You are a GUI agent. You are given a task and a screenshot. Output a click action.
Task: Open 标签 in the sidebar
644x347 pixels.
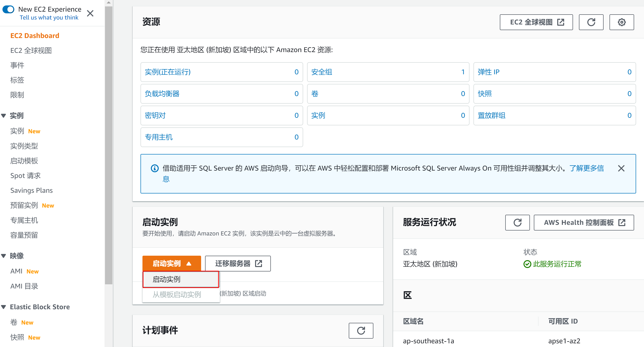click(17, 80)
